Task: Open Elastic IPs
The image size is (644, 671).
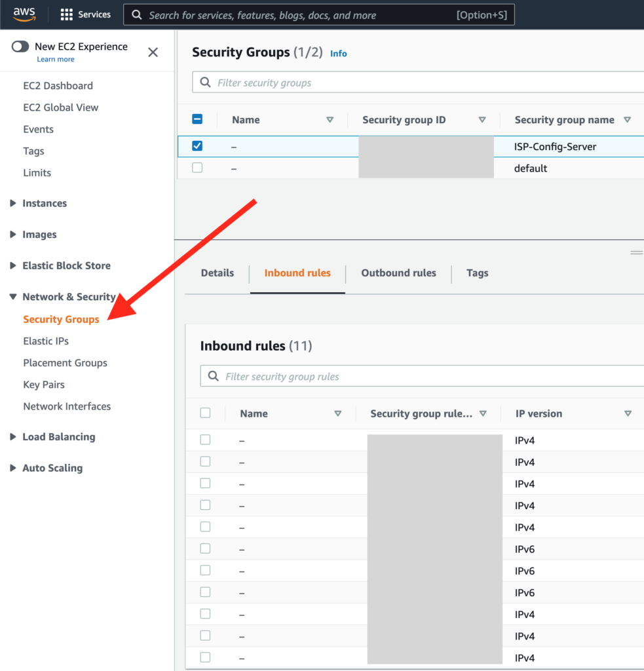Action: pyautogui.click(x=46, y=341)
